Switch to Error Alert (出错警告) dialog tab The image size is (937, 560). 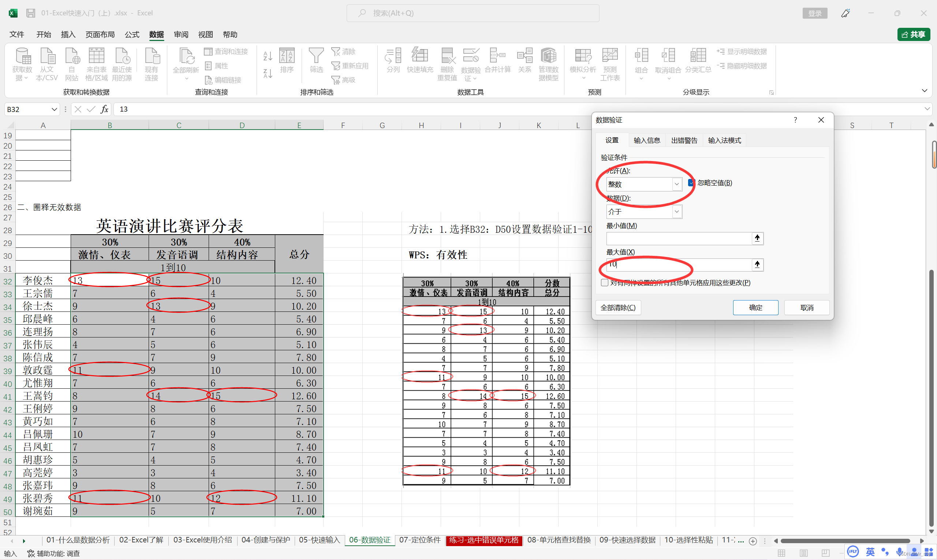(x=684, y=141)
